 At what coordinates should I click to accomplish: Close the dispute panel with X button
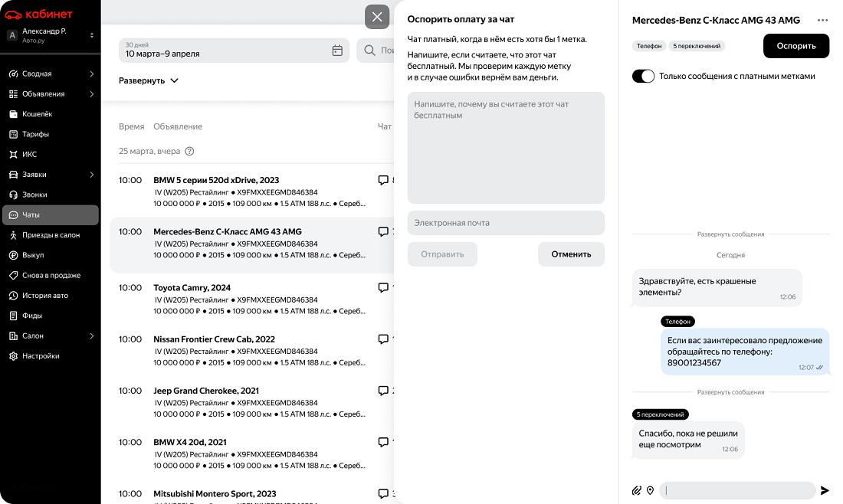pos(377,17)
